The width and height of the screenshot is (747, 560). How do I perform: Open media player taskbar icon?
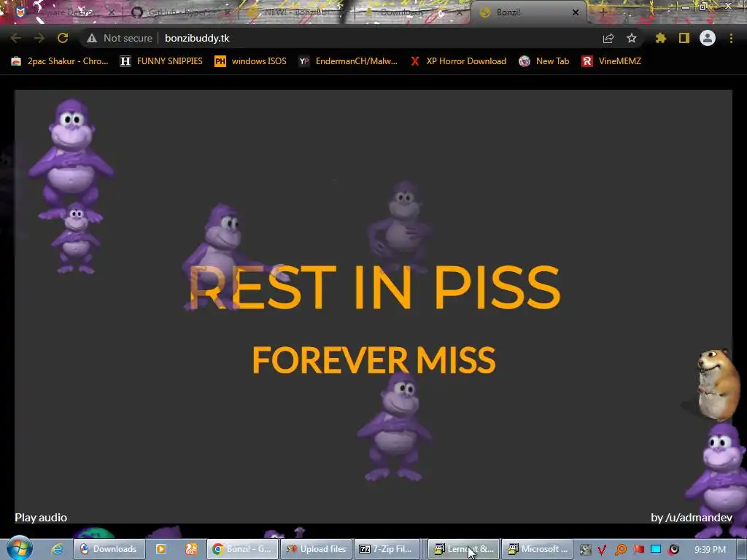click(x=161, y=549)
